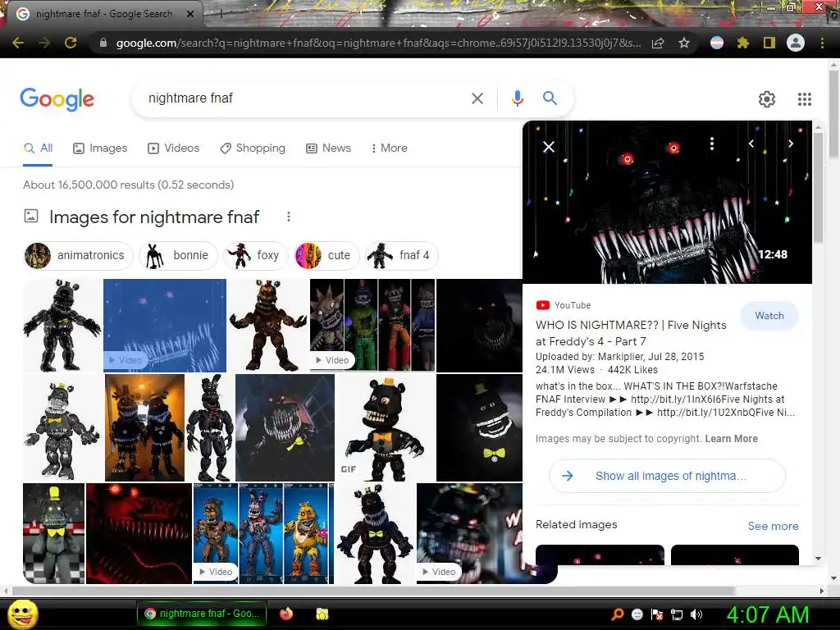The image size is (840, 630).
Task: Click the address bar URL
Action: (378, 43)
